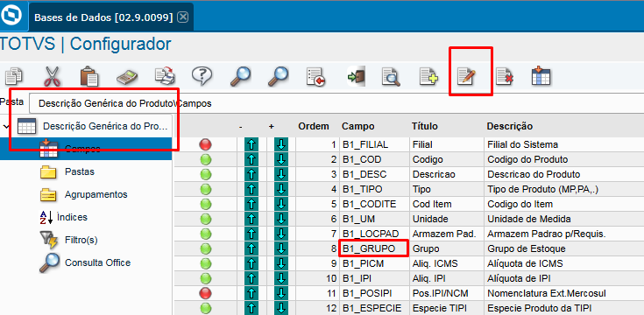This screenshot has width=644, height=315.
Task: Click the edit pencil icon
Action: (x=466, y=77)
